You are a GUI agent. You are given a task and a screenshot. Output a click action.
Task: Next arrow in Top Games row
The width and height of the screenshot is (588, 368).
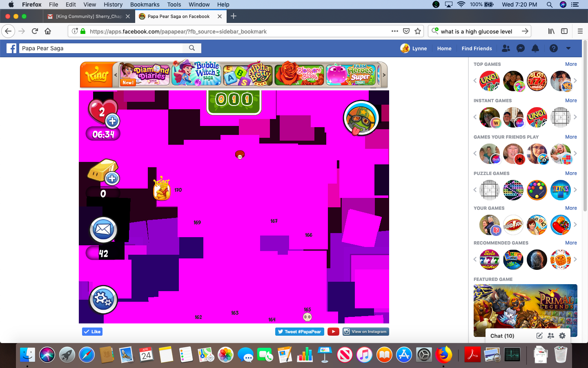click(575, 81)
